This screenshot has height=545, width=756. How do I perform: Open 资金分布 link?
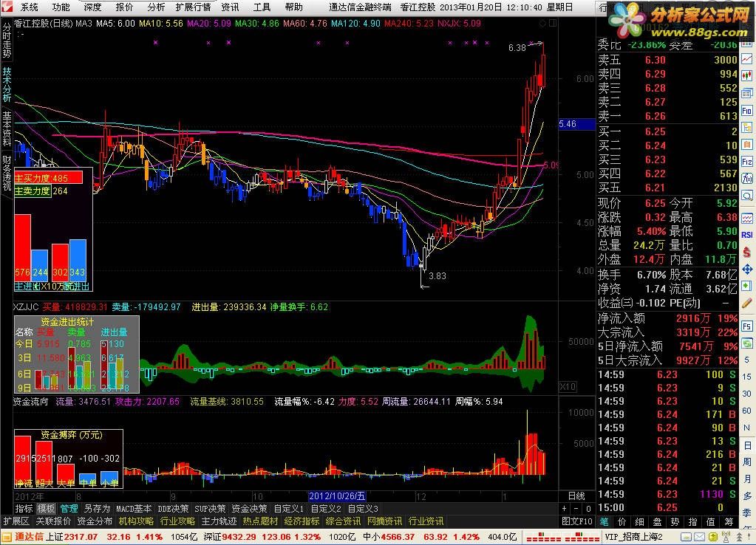(95, 521)
